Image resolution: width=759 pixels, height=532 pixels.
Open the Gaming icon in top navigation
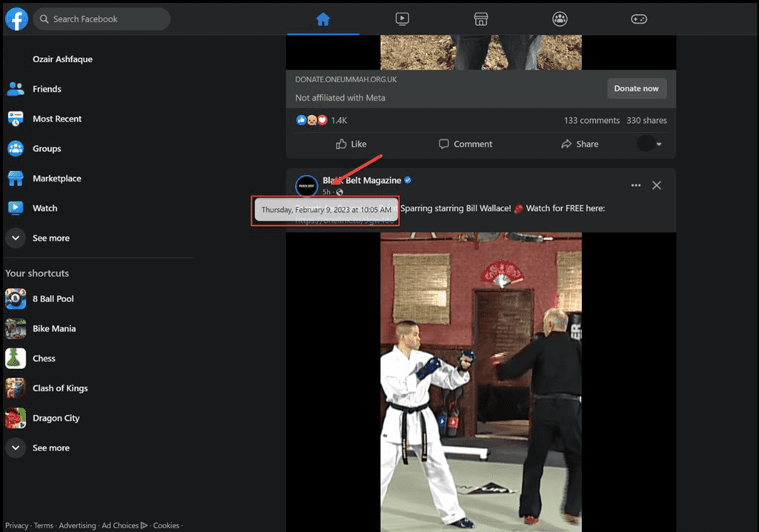(638, 19)
